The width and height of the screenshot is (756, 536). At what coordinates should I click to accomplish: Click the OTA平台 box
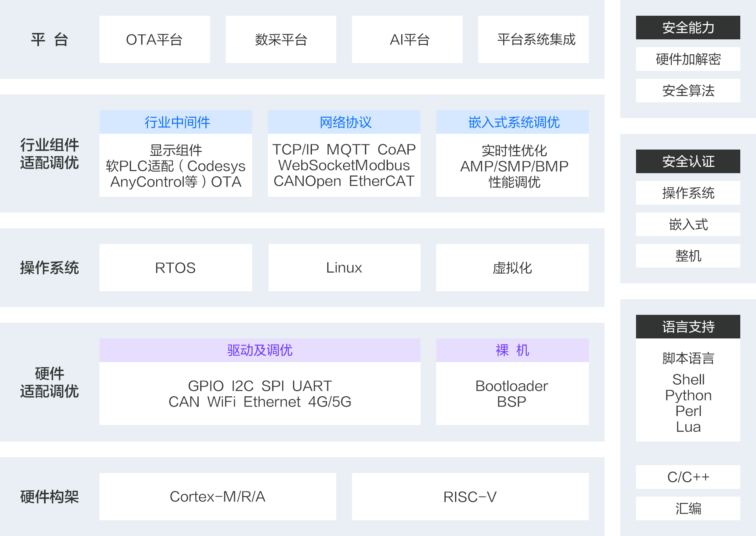pyautogui.click(x=155, y=39)
